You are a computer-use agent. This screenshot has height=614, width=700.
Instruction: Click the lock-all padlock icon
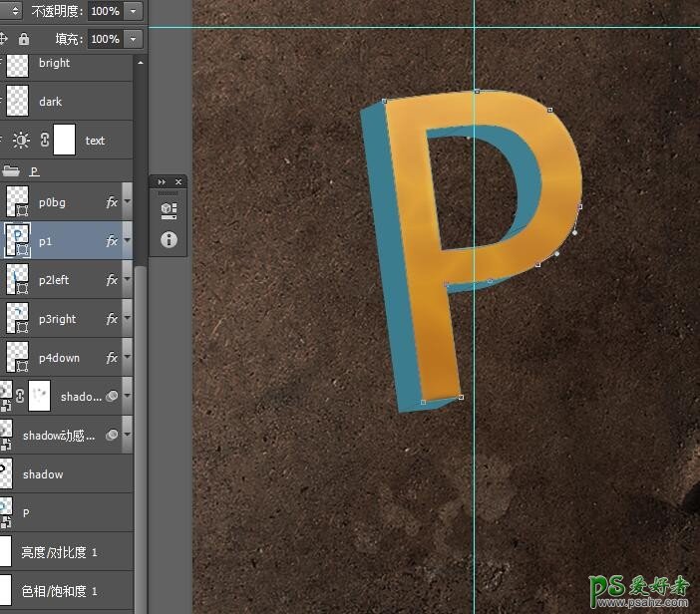pyautogui.click(x=24, y=39)
